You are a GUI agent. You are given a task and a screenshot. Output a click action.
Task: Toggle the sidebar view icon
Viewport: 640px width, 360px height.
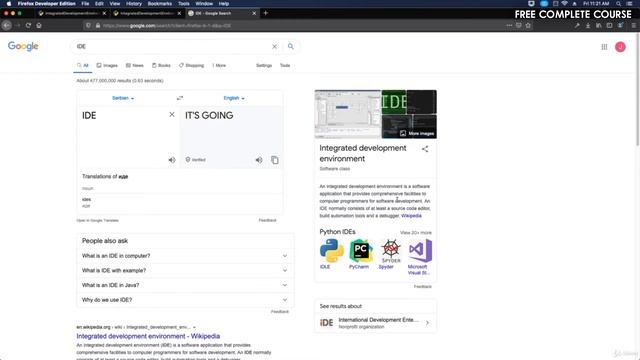[x=609, y=25]
